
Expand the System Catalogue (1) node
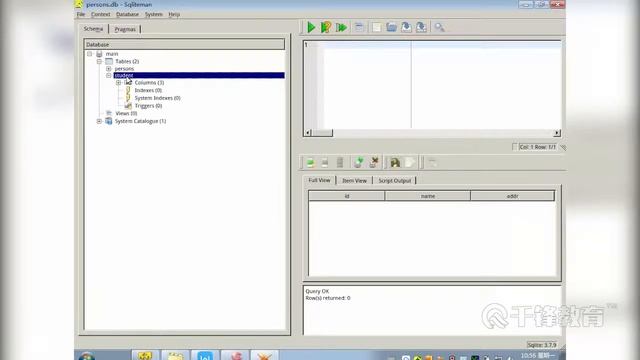point(99,121)
